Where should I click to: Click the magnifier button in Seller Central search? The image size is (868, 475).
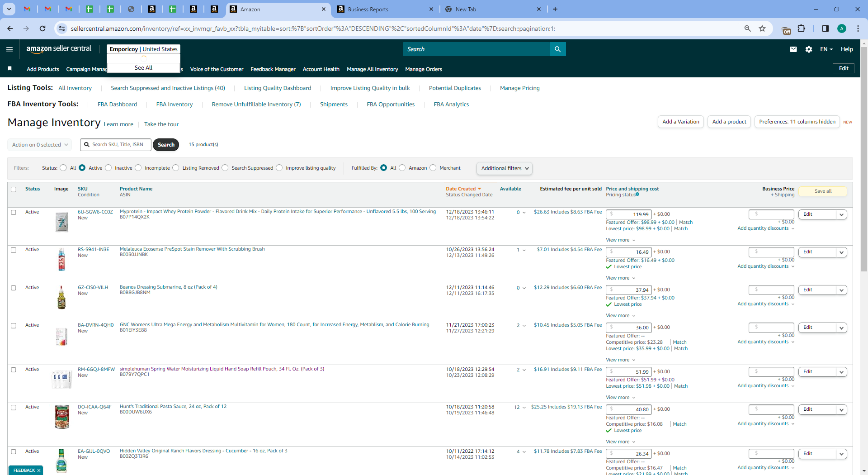coord(557,49)
